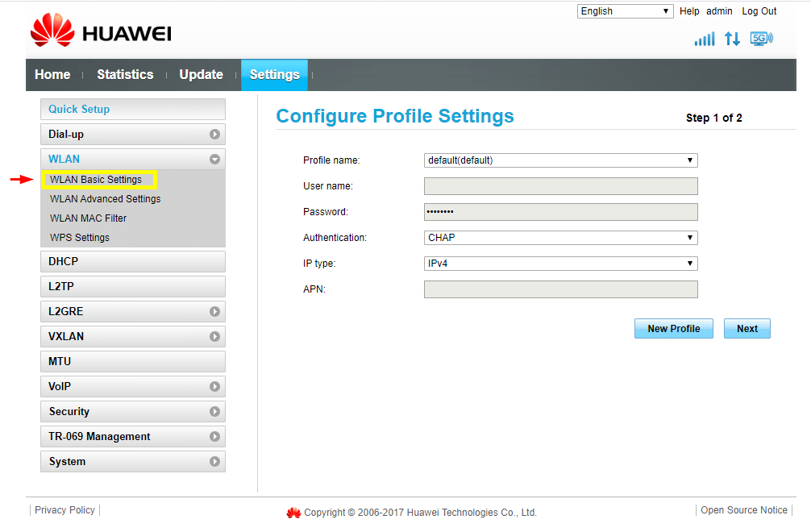Expand the VXLAN sidebar section
The image size is (811, 532).
click(x=214, y=337)
